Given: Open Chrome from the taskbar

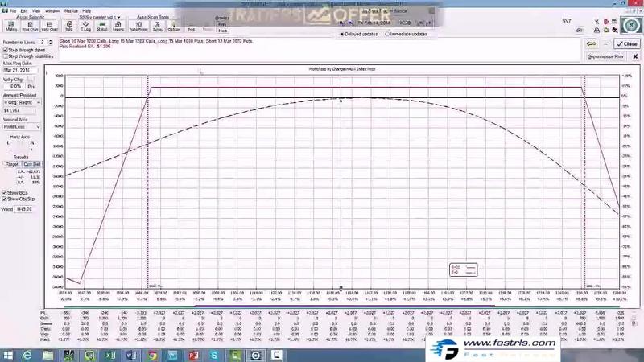Looking at the screenshot, I should click(152, 355).
